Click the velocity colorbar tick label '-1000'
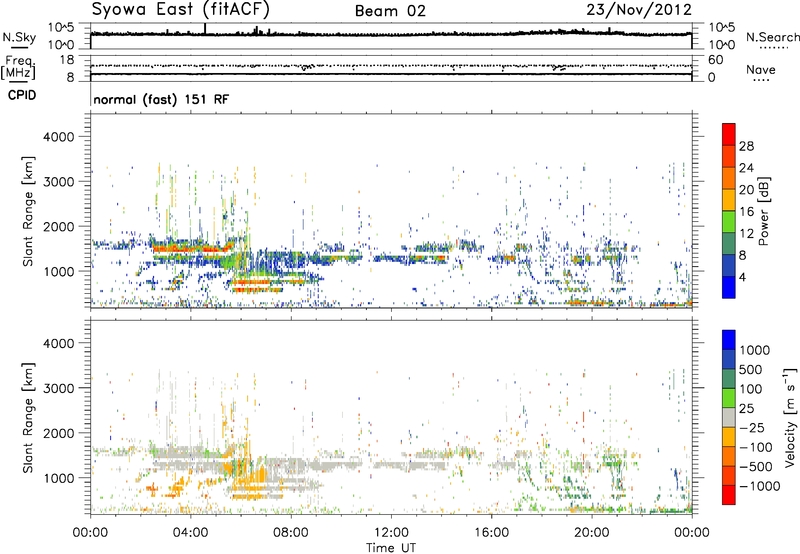 [760, 486]
